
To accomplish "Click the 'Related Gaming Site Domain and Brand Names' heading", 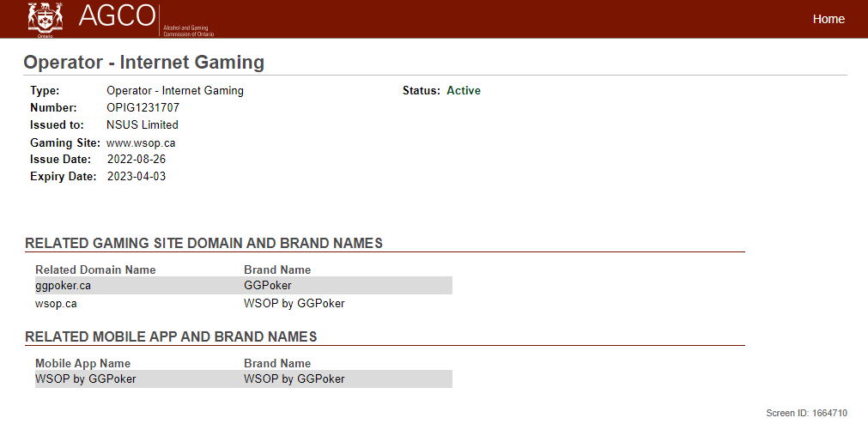I will pyautogui.click(x=203, y=244).
